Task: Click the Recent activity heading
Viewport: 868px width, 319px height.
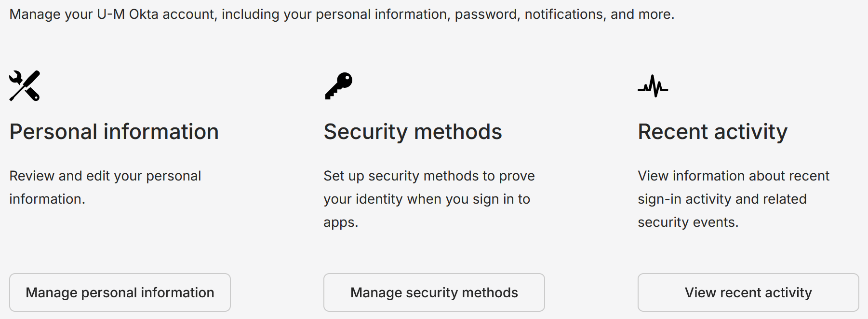Action: pyautogui.click(x=712, y=132)
